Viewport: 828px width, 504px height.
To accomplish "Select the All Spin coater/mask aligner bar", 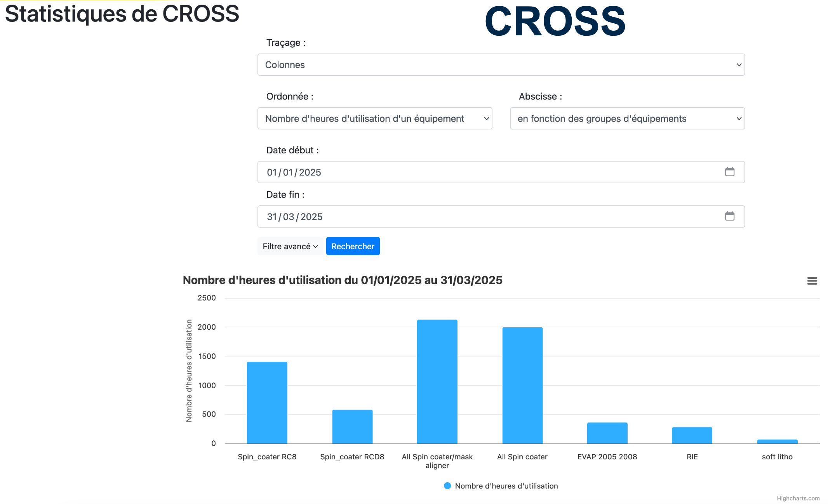I will pyautogui.click(x=437, y=382).
